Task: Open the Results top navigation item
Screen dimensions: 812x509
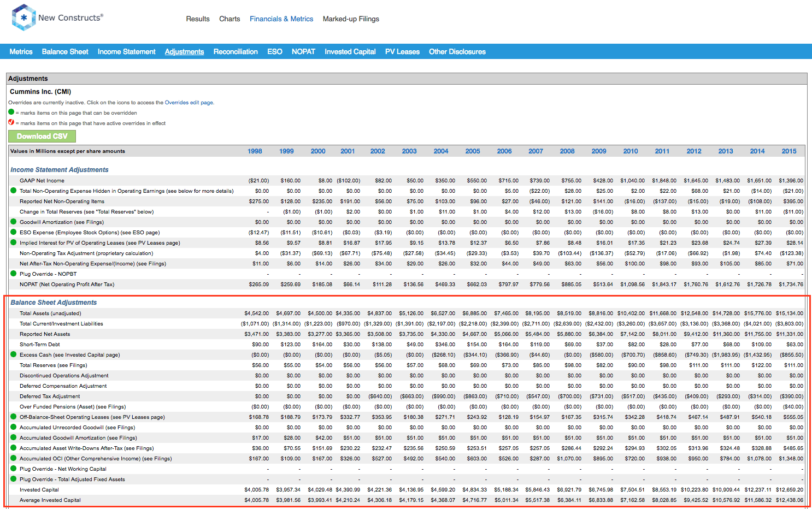Action: tap(198, 19)
